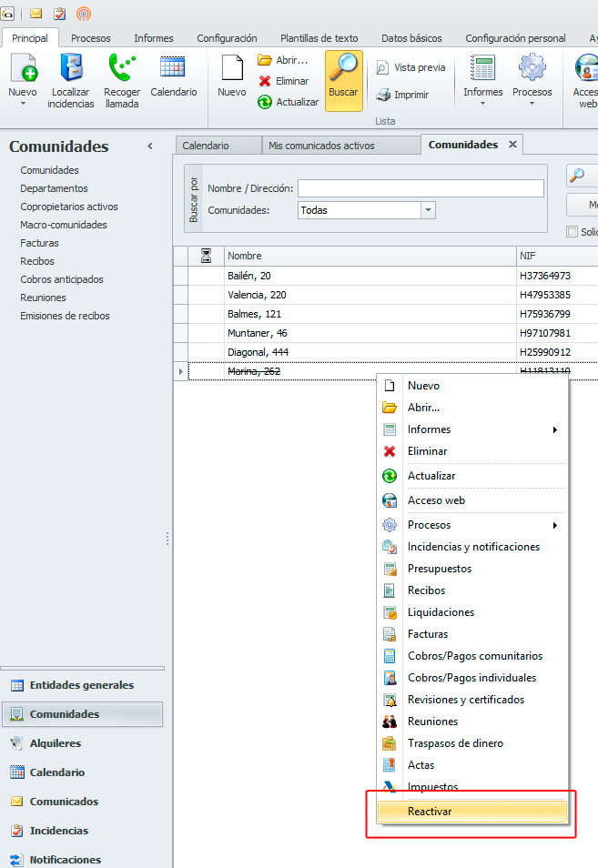Open the Configuración ribbon tab

coord(227,38)
